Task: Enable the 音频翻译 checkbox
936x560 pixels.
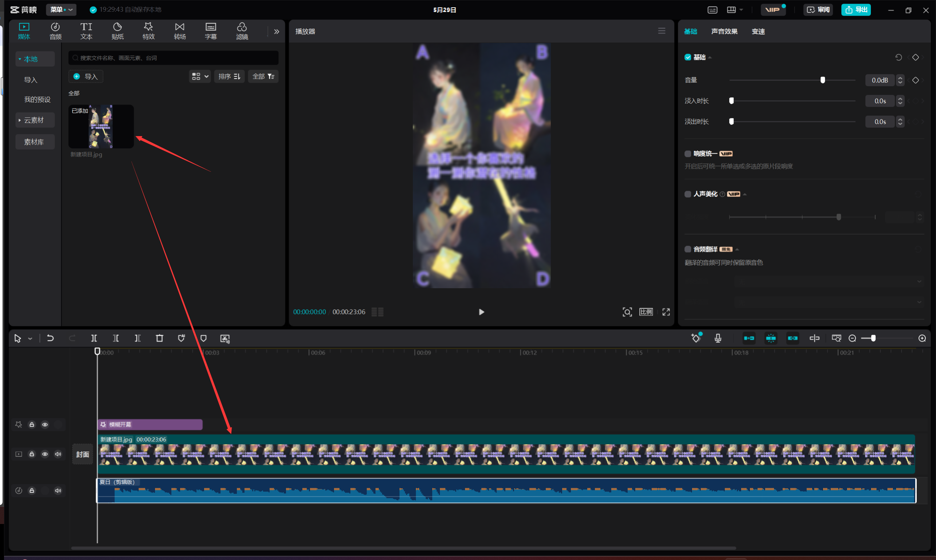Action: click(688, 249)
